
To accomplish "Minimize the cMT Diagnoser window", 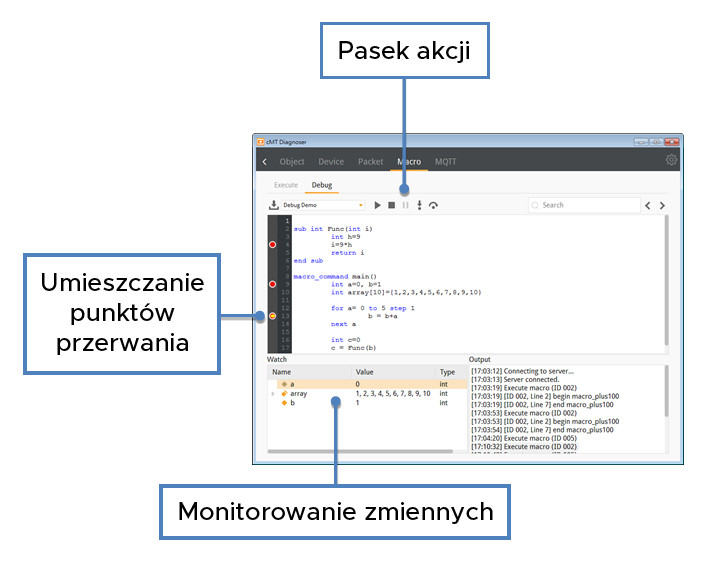I will [x=641, y=142].
